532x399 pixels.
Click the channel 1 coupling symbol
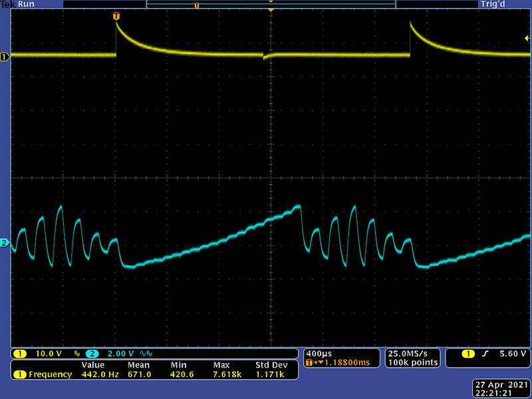tap(76, 353)
